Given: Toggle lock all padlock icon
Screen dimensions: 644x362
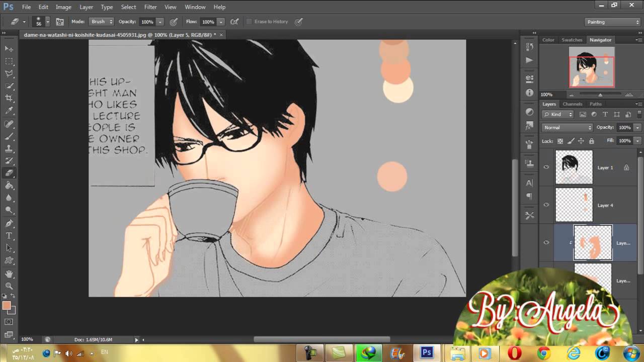Looking at the screenshot, I should click(x=591, y=141).
